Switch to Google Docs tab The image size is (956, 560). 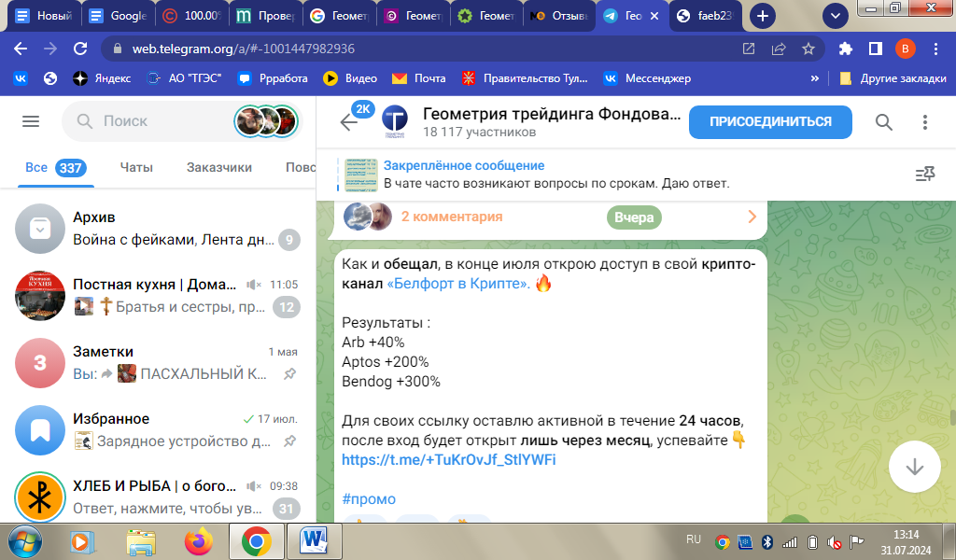click(119, 16)
